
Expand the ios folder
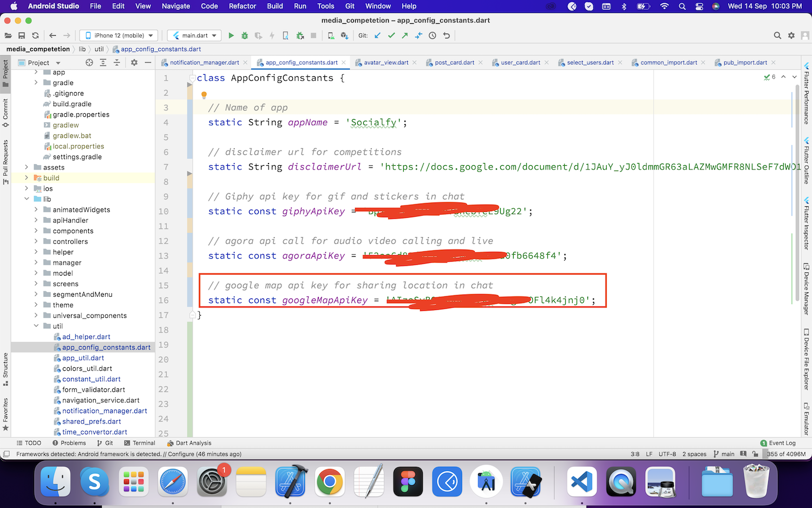coord(27,188)
